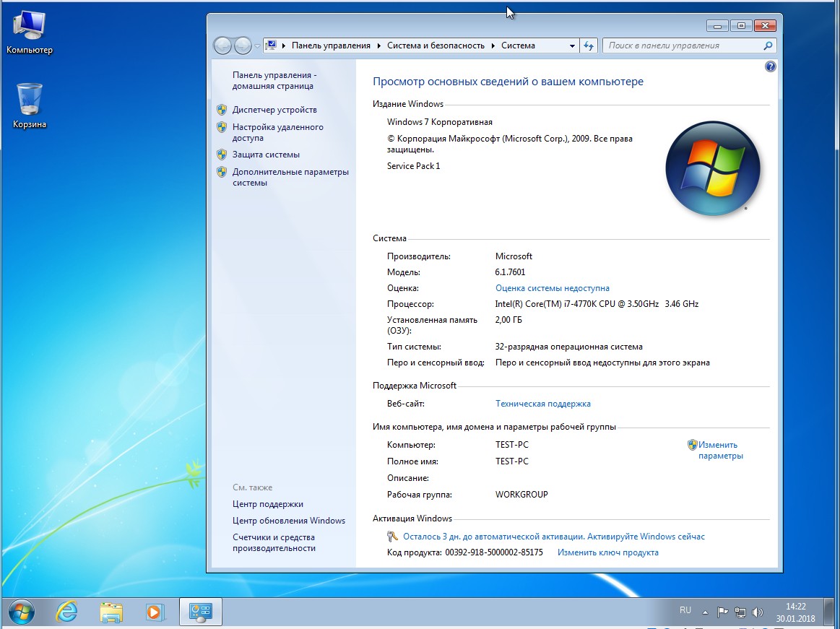Viewport: 840px width, 629px height.
Task: Open Защита системы link
Action: 266,155
